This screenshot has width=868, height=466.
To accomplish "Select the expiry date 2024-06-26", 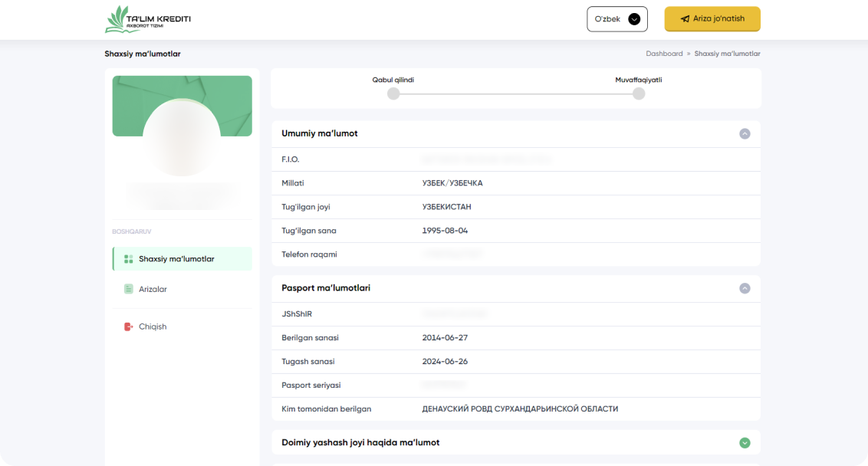I will click(445, 362).
